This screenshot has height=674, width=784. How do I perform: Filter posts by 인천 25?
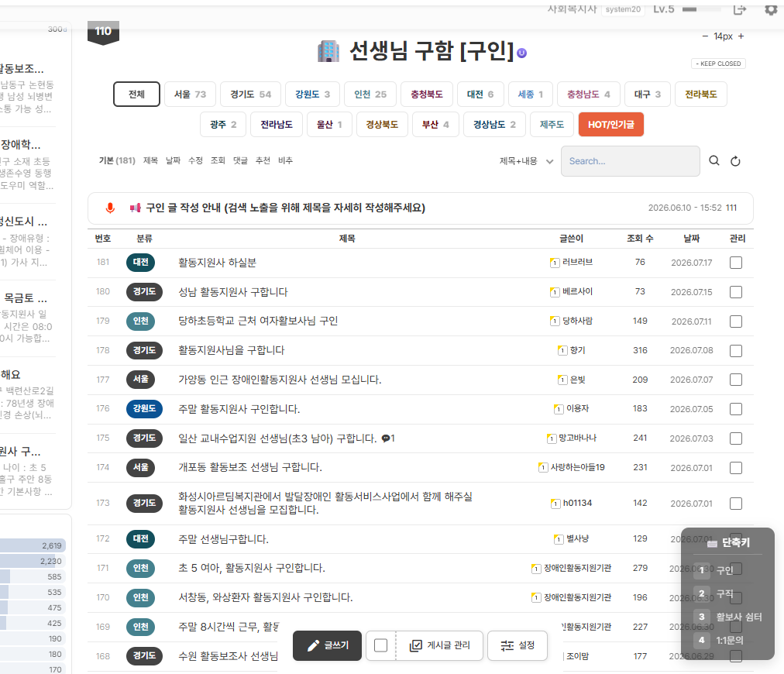370,94
